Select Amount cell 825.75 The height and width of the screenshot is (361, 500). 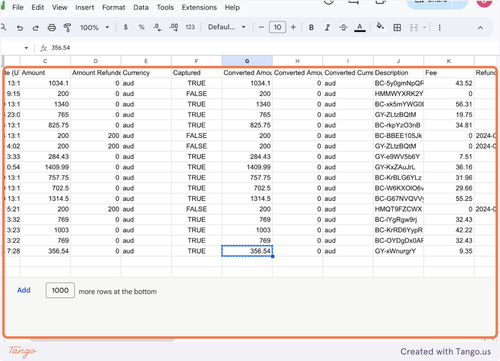(45, 125)
